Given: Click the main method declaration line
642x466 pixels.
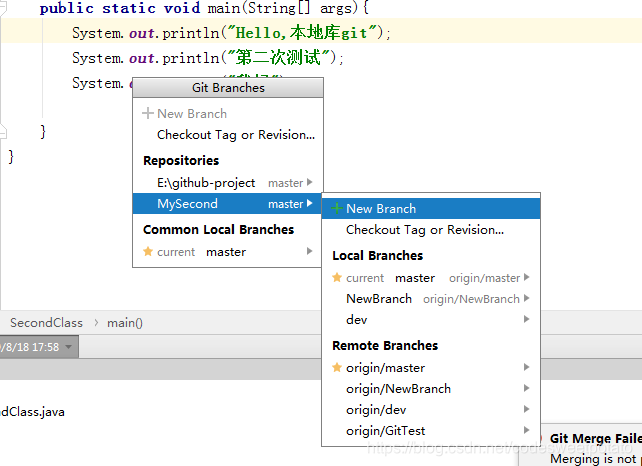Looking at the screenshot, I should tap(204, 8).
